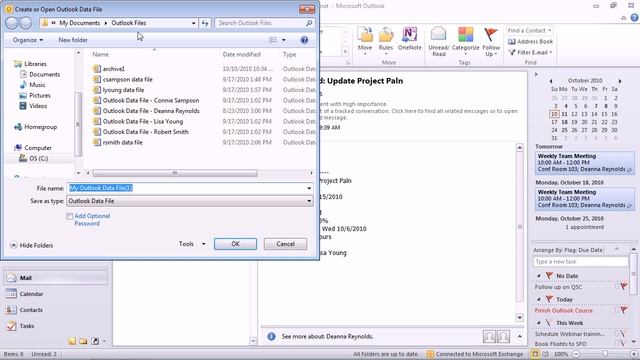Viewport: 640px width, 360px height.
Task: Click the red flag next to Finish Outlook Course
Action: click(x=624, y=310)
